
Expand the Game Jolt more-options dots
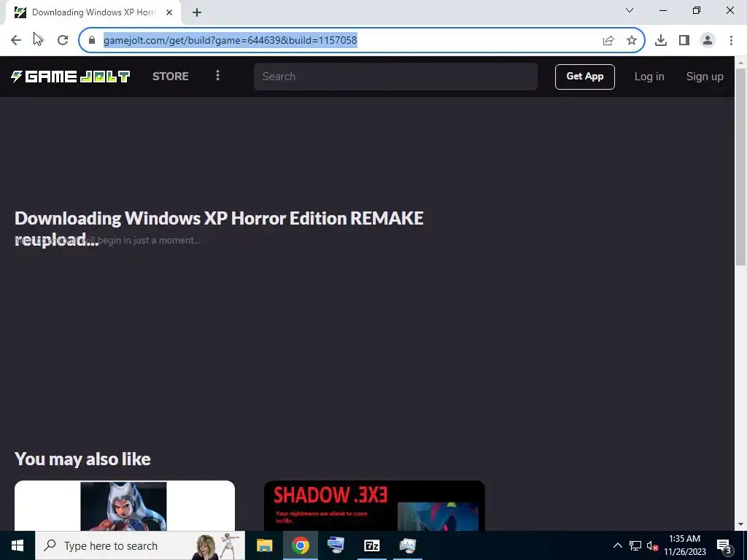(217, 76)
